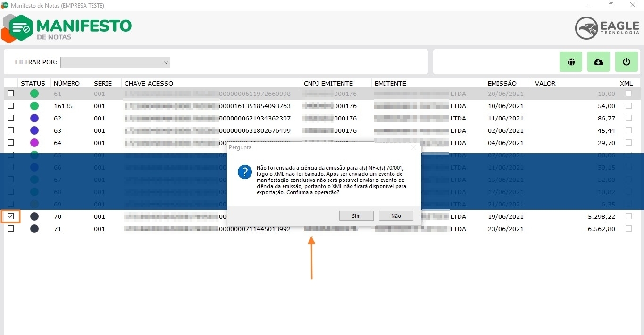Click the blue status circle for note 63
This screenshot has height=335, width=644.
pyautogui.click(x=34, y=130)
